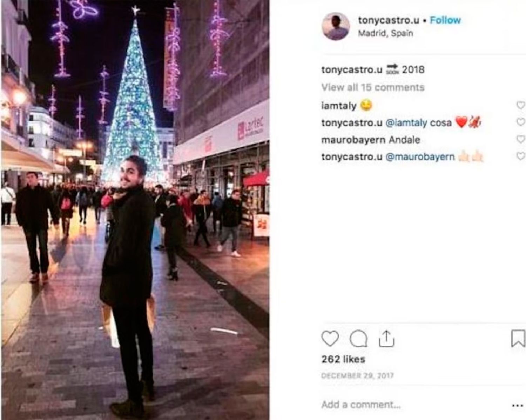Open the Madrid, Spain location link
Screen dimensions: 526x420
click(385, 33)
